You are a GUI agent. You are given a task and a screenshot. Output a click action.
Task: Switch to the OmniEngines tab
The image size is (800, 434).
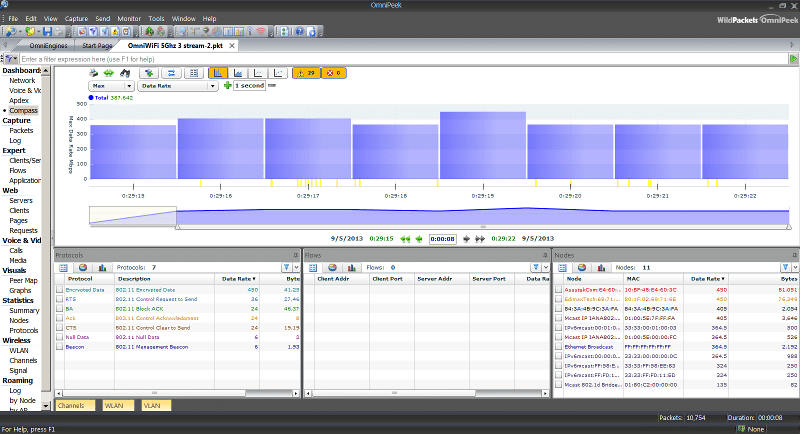click(48, 46)
